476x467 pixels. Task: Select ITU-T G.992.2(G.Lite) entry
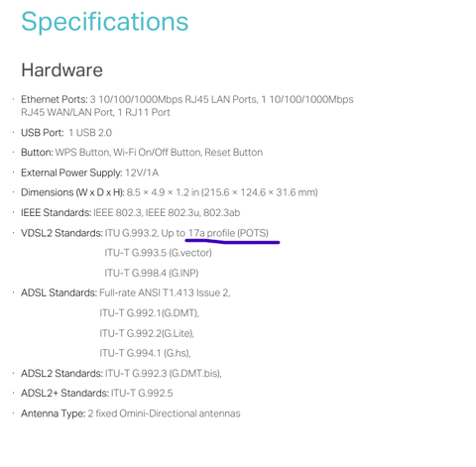pyautogui.click(x=147, y=333)
